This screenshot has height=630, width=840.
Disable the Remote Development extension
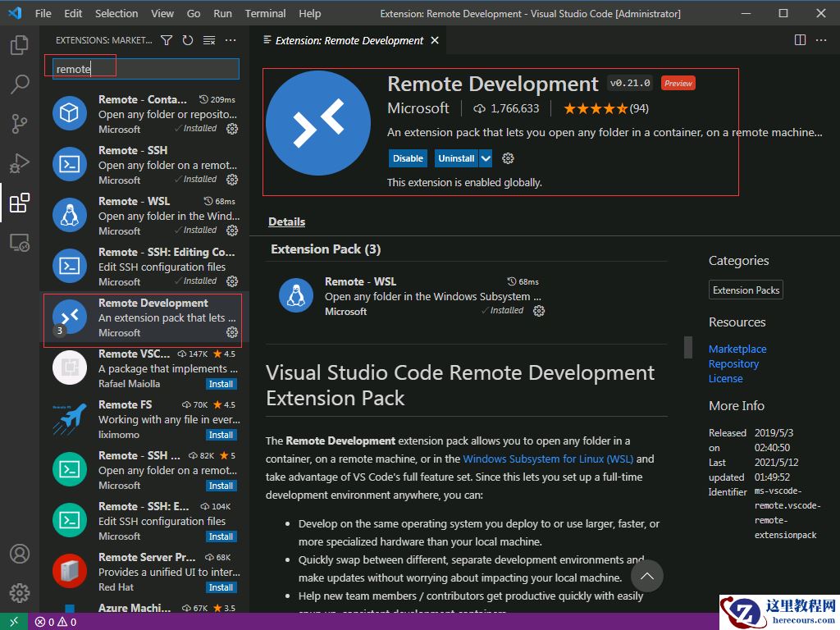pyautogui.click(x=408, y=158)
